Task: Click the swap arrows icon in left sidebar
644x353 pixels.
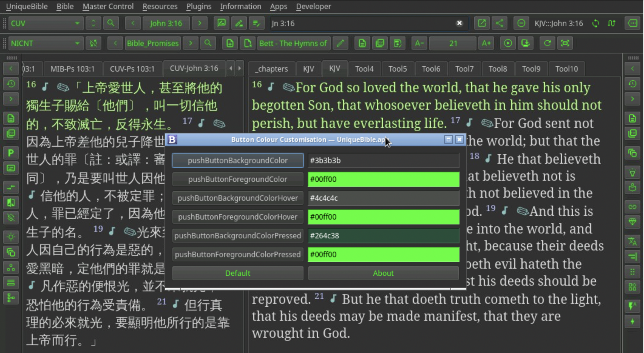Action: (11, 188)
